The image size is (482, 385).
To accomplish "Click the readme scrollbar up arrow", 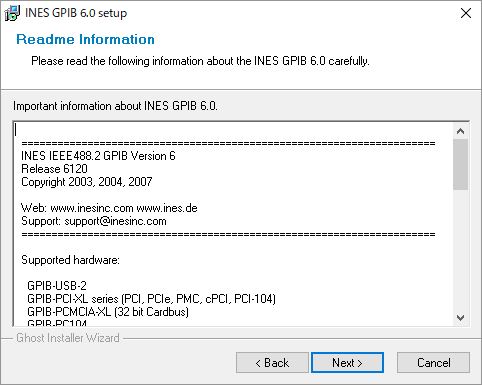I will (460, 131).
